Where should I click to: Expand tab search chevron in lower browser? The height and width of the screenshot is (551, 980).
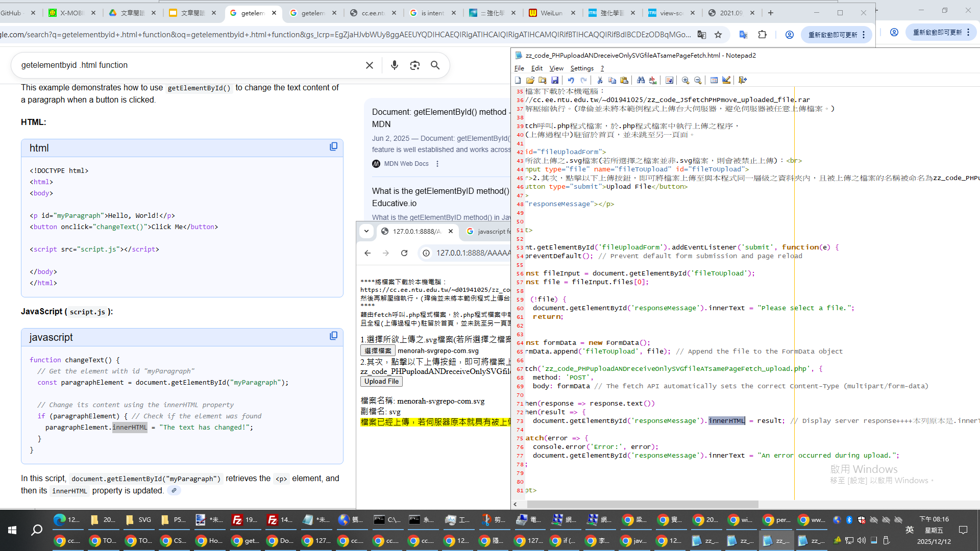(x=366, y=231)
